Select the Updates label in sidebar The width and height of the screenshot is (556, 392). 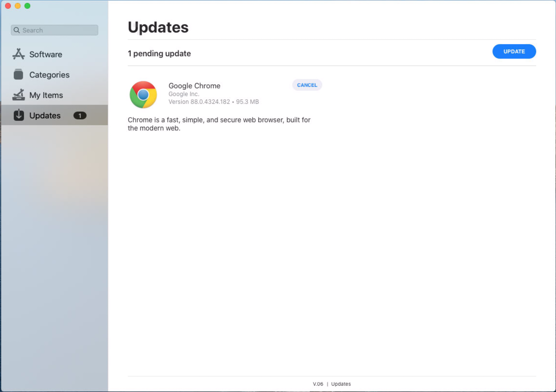pos(45,115)
